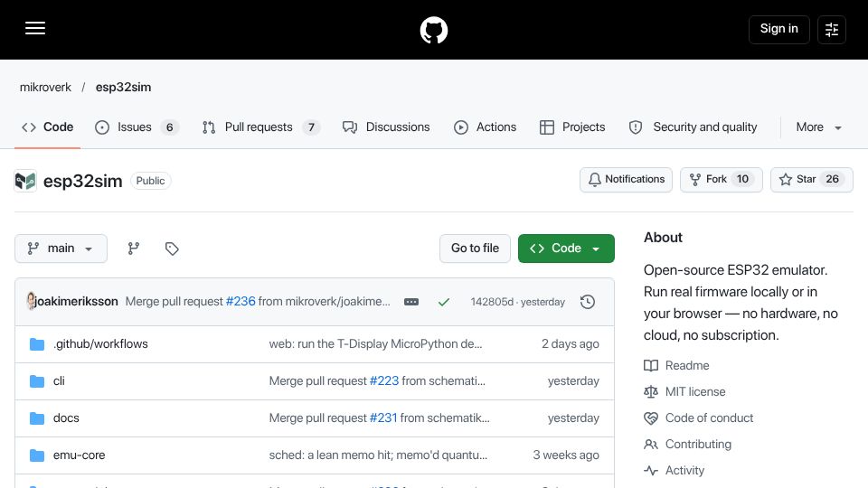
Task: Expand the More navigation dropdown
Action: 819,127
